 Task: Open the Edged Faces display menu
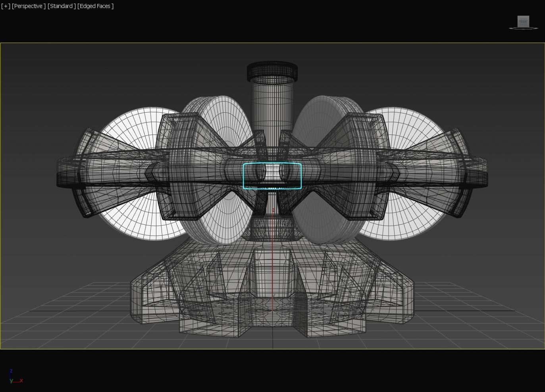point(96,6)
